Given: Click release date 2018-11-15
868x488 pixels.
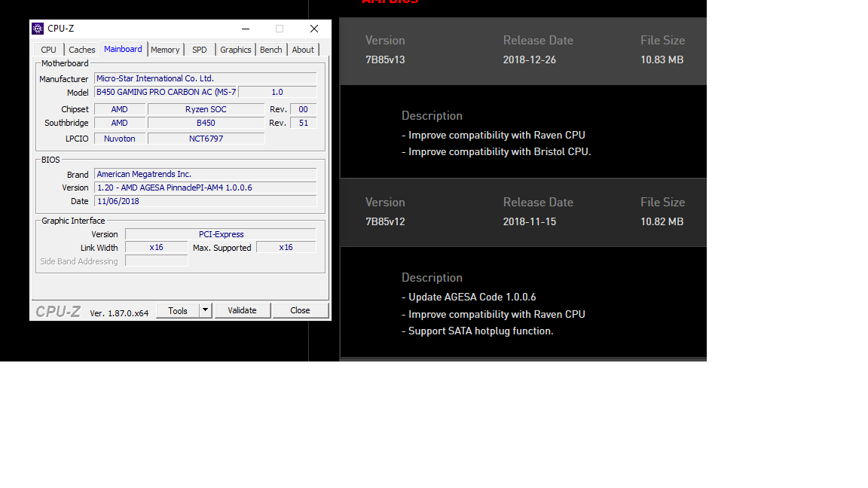Looking at the screenshot, I should click(x=529, y=221).
